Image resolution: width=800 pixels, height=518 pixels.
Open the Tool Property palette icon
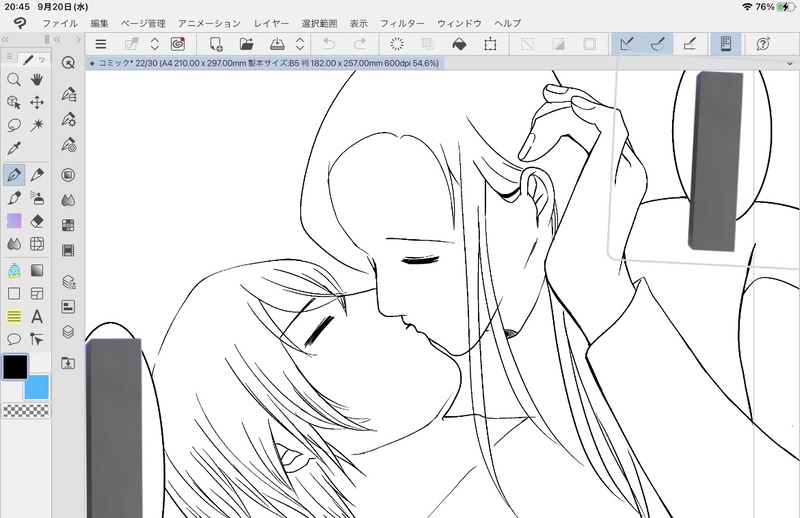pyautogui.click(x=68, y=120)
